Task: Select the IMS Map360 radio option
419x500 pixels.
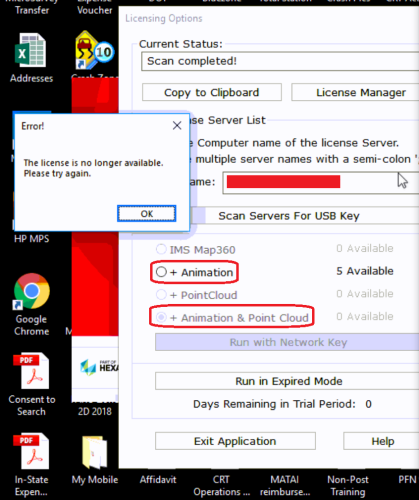Action: 161,249
